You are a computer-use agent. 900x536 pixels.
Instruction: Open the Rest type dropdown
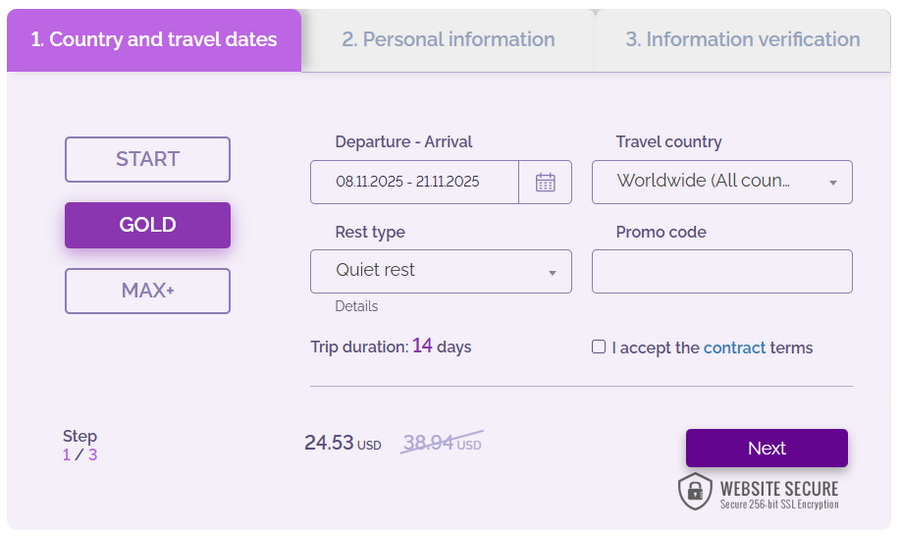click(x=441, y=271)
